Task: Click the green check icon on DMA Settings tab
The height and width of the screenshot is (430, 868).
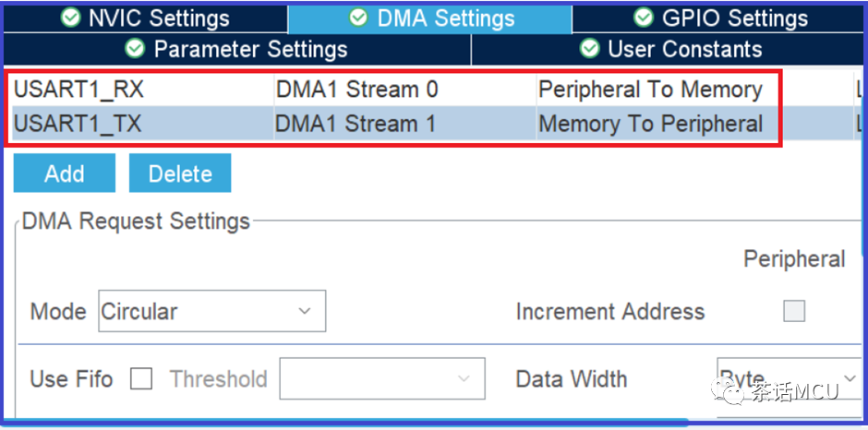Action: point(358,18)
